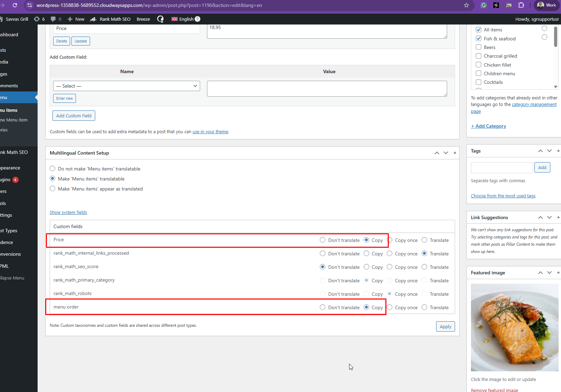561x392 pixels.
Task: Open the Select custom field name dropdown
Action: point(127,86)
